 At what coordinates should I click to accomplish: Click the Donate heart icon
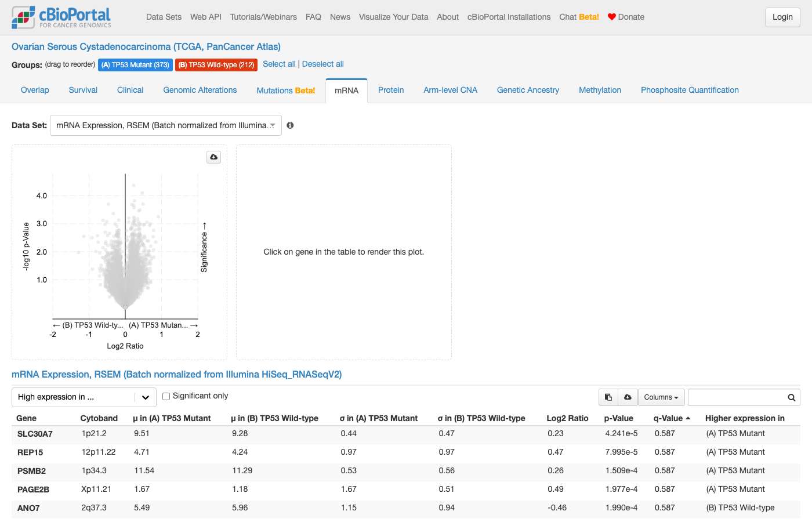pyautogui.click(x=611, y=17)
